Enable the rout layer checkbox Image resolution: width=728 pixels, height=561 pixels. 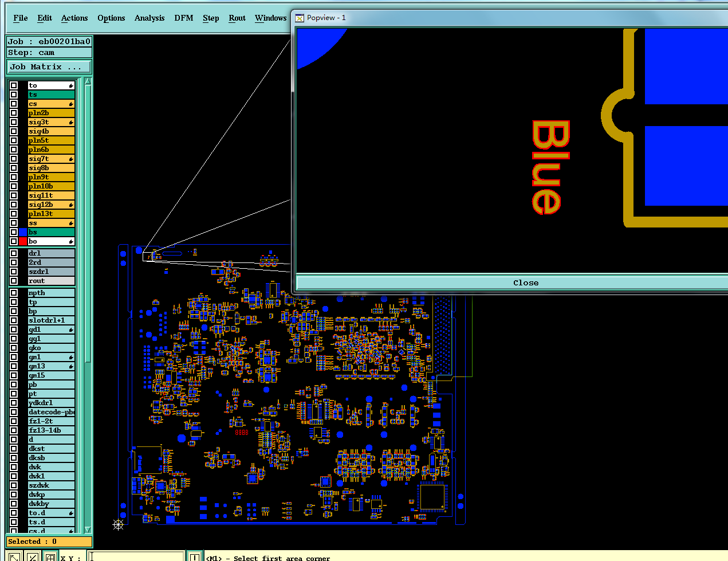click(14, 281)
